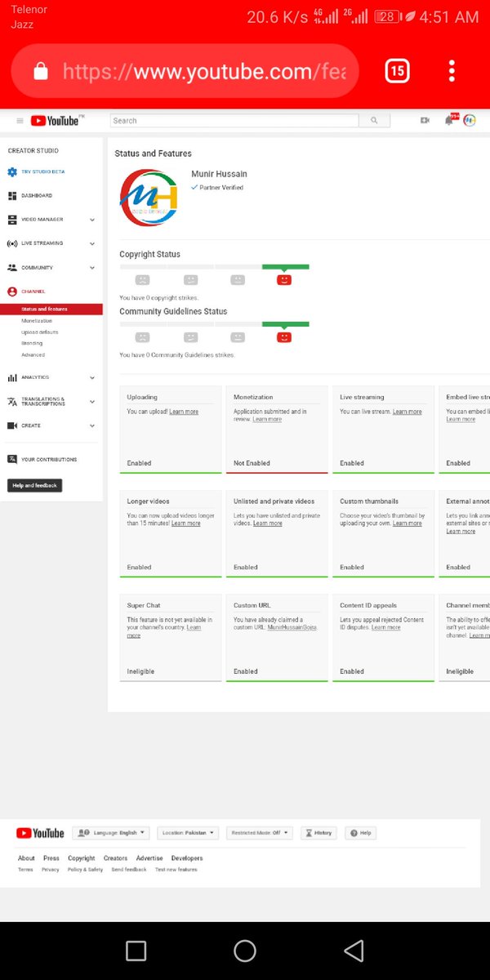Tap the Android back triangle button

coord(354,951)
